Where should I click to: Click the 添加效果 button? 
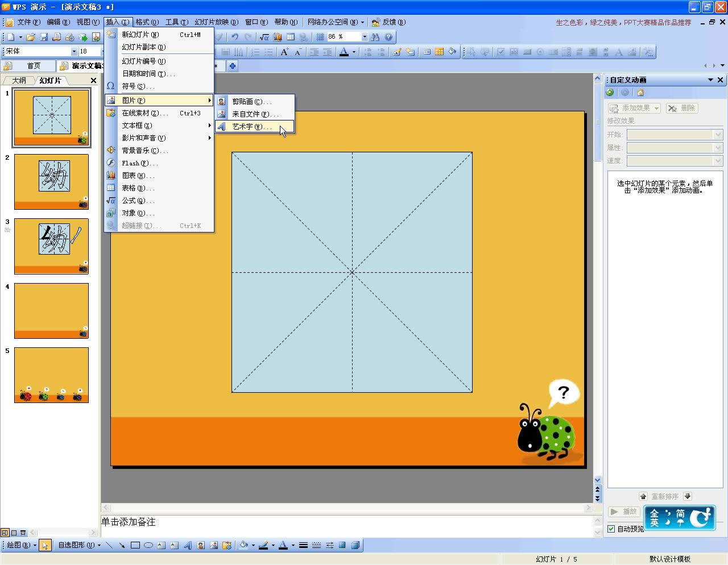pos(634,108)
